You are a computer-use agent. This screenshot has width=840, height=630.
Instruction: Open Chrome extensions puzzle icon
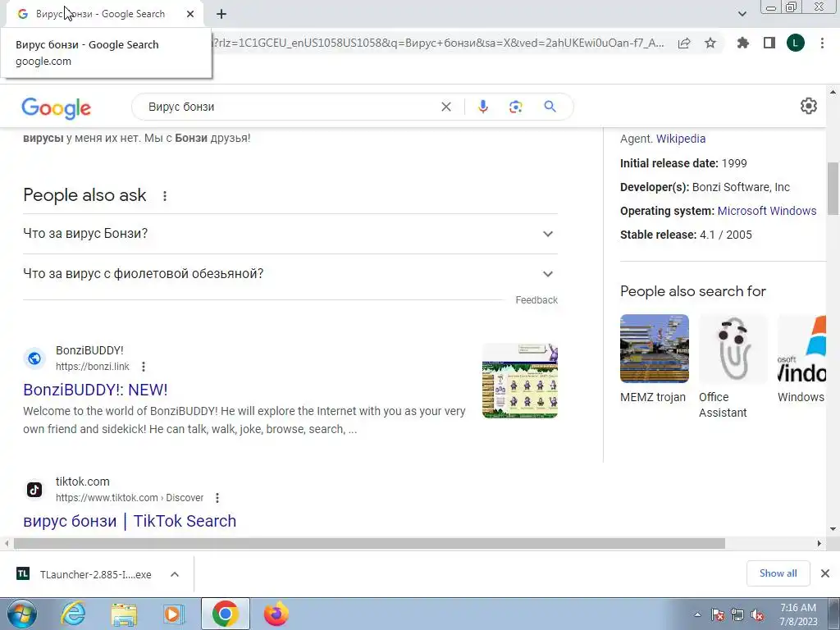[743, 43]
